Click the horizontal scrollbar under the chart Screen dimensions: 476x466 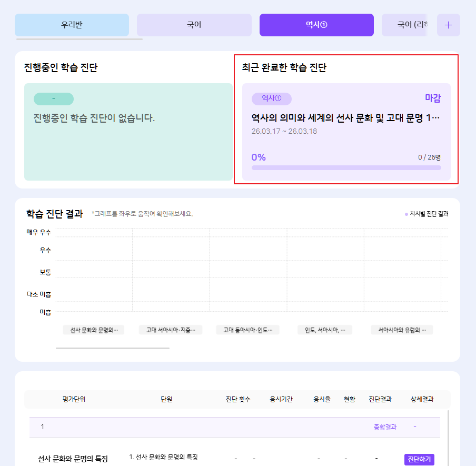pos(112,348)
